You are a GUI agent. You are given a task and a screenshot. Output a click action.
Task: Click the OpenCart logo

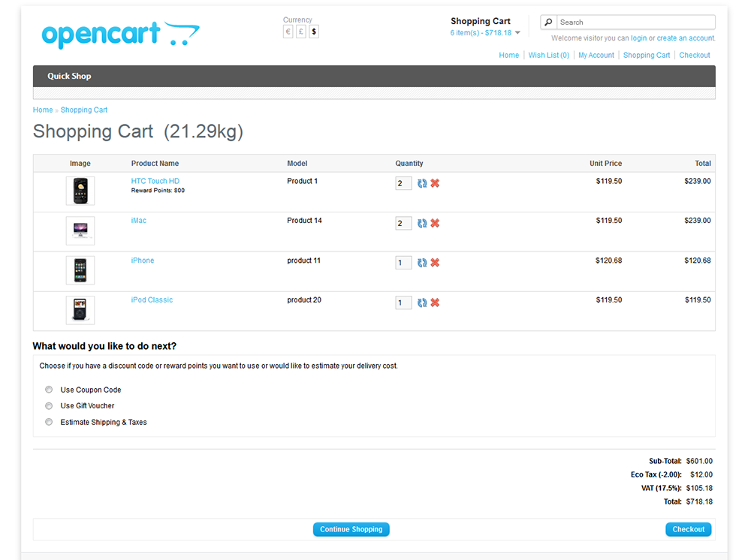click(121, 35)
